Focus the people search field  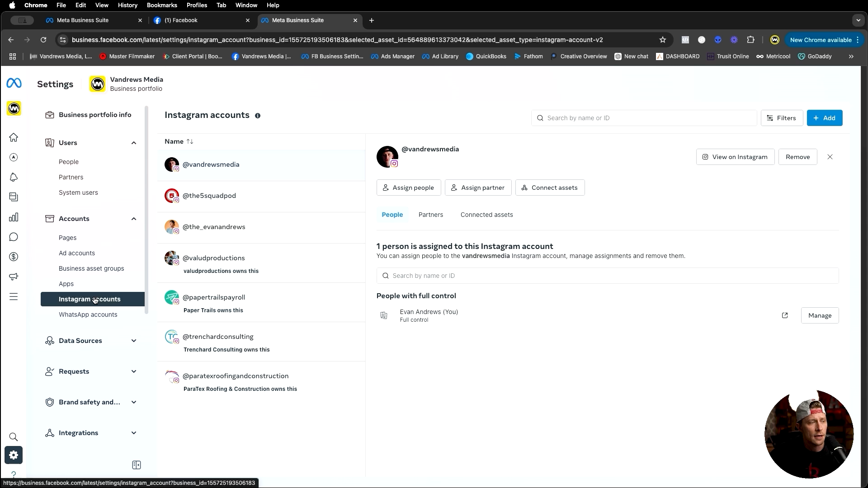(x=608, y=276)
